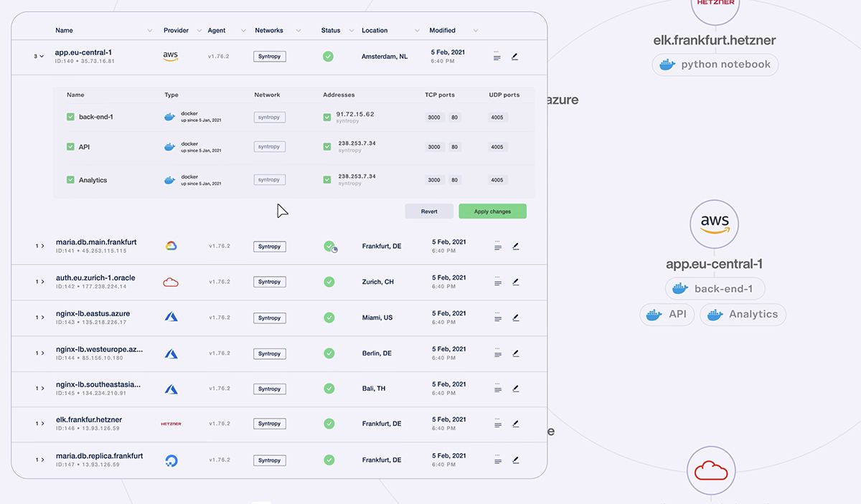Open details menu icon for nginx-lb.eastus.azure
This screenshot has height=504, width=861.
[x=498, y=318]
